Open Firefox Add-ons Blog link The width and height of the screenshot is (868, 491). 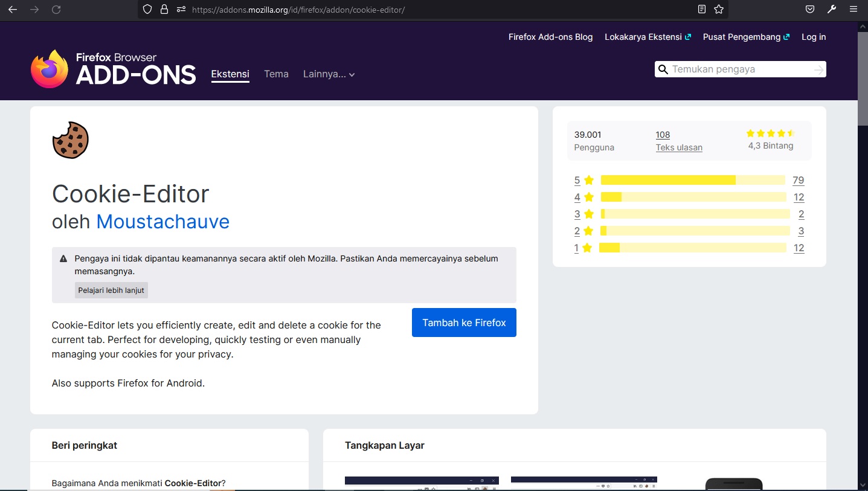551,37
